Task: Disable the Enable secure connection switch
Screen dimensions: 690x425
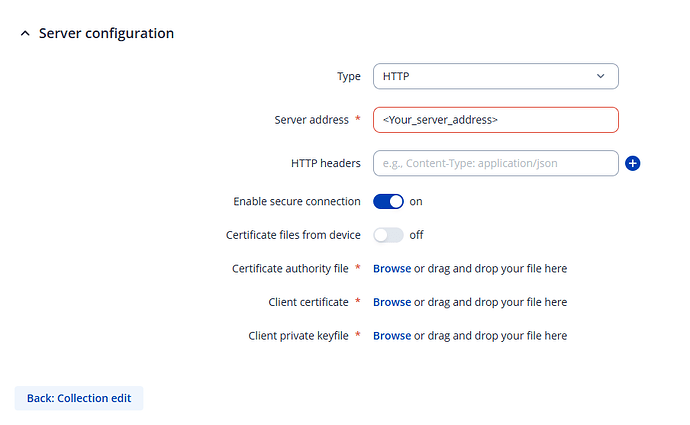Action: pyautogui.click(x=388, y=201)
